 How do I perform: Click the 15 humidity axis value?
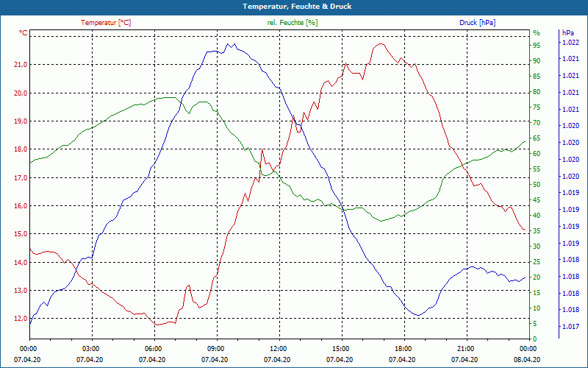pyautogui.click(x=537, y=292)
